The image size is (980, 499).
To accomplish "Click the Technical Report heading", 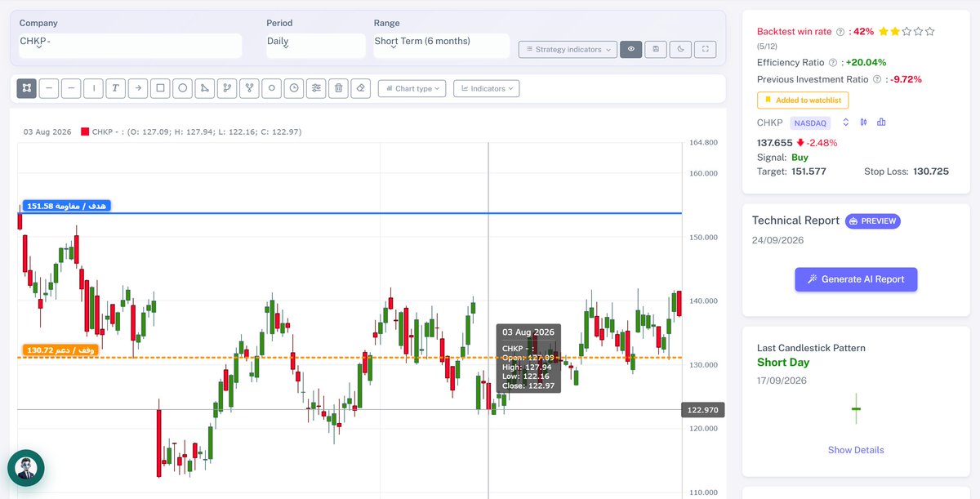I will click(x=795, y=221).
